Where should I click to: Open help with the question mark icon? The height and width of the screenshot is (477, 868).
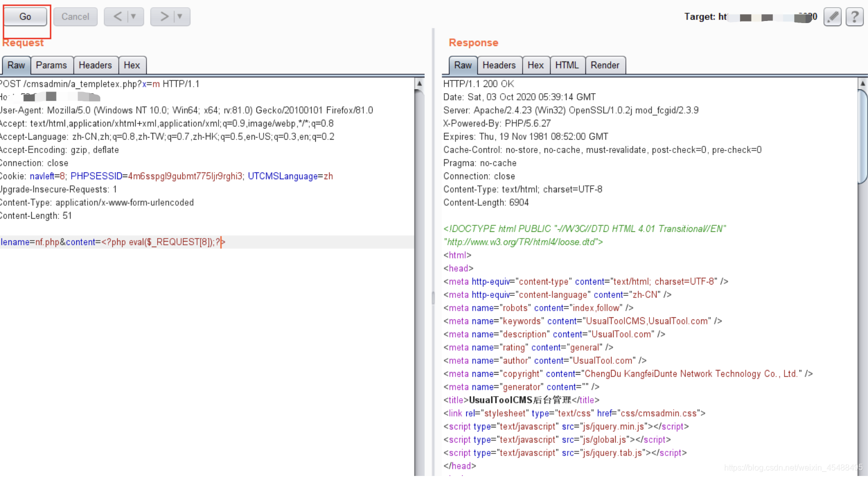click(855, 17)
